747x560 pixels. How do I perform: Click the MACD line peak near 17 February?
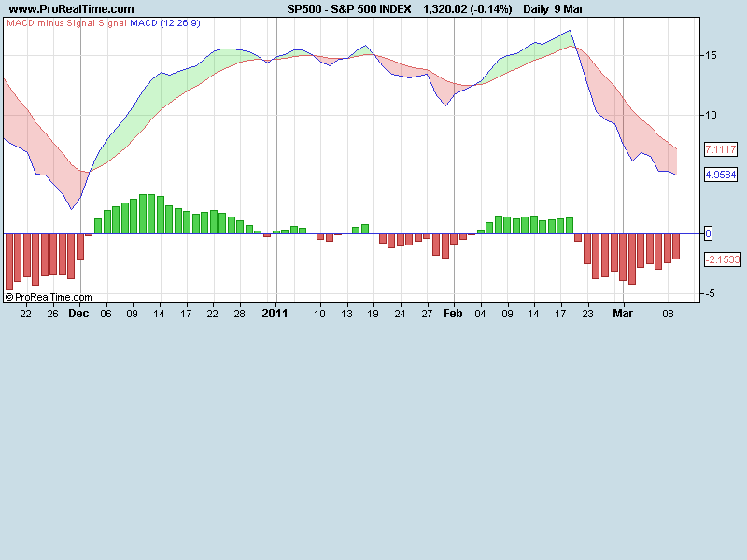(570, 31)
